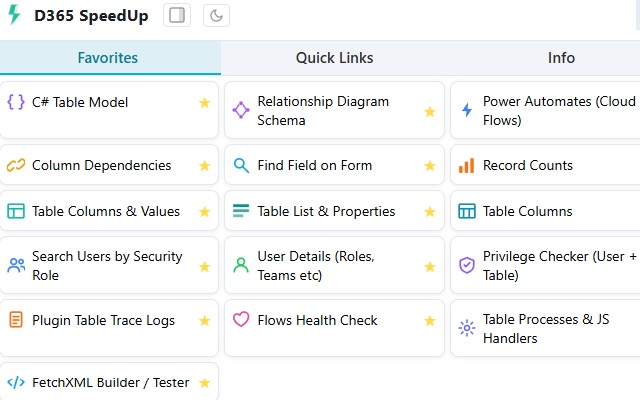Viewport: 640px width, 400px height.
Task: Open Search Users by Security Role
Action: point(109,265)
